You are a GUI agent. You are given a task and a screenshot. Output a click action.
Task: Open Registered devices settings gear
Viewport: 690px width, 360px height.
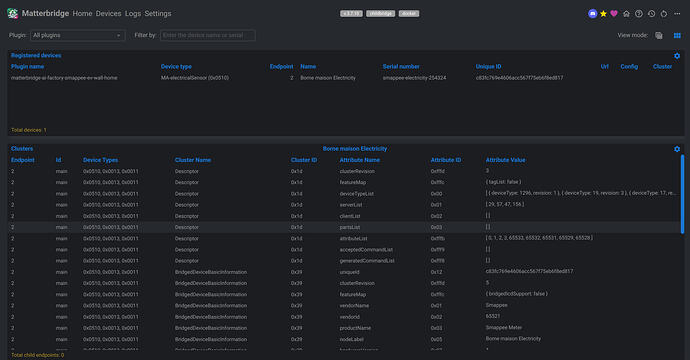677,56
